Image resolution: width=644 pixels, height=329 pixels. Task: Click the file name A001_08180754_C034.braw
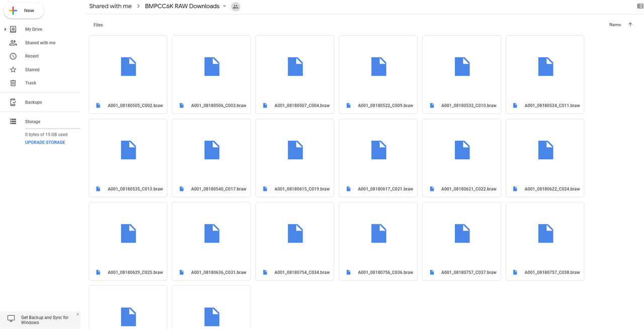[x=302, y=273]
